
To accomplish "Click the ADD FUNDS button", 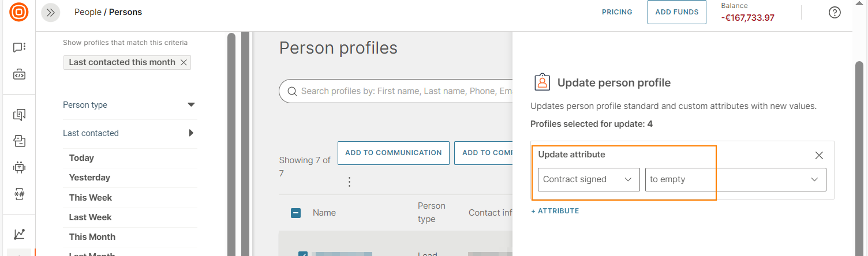I will (676, 12).
